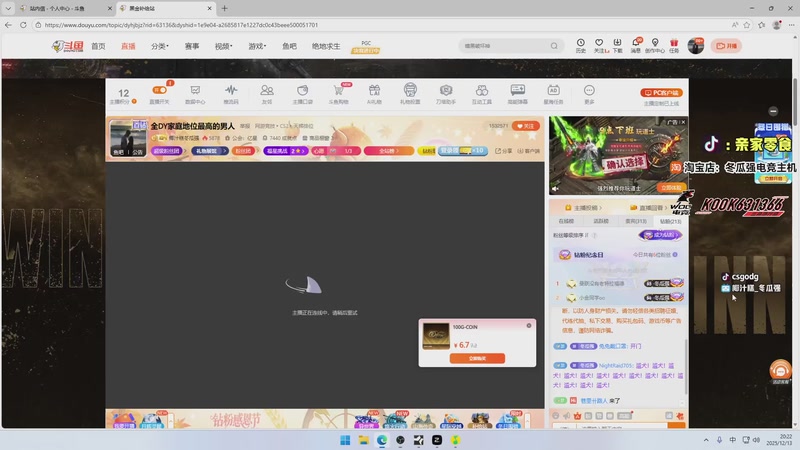Expand the 视频 dropdown menu
Viewport: 800px width, 450px height.
click(x=223, y=46)
